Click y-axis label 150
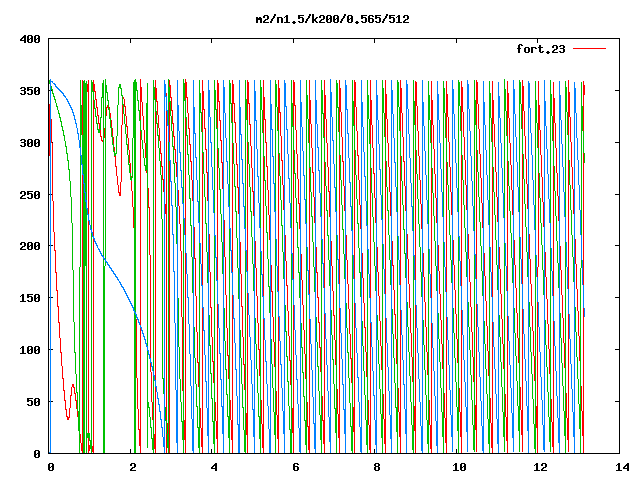The height and width of the screenshot is (480, 640). pos(30,298)
